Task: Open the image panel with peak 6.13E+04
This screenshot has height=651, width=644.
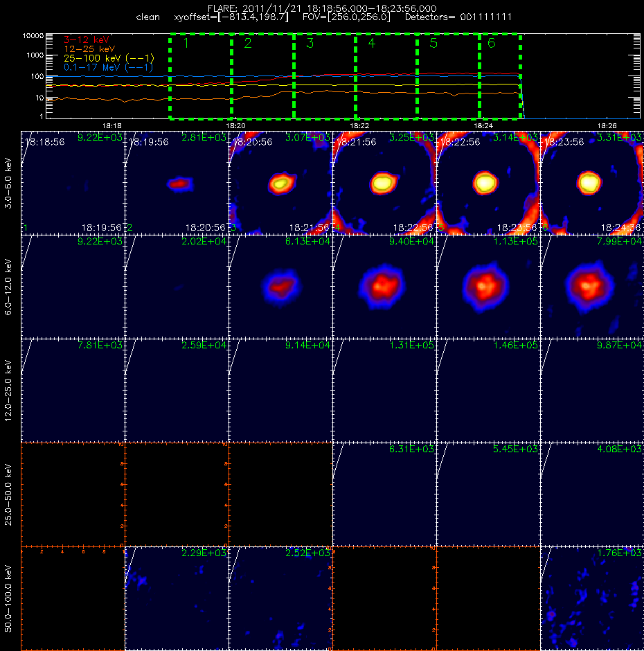Action: tap(280, 287)
